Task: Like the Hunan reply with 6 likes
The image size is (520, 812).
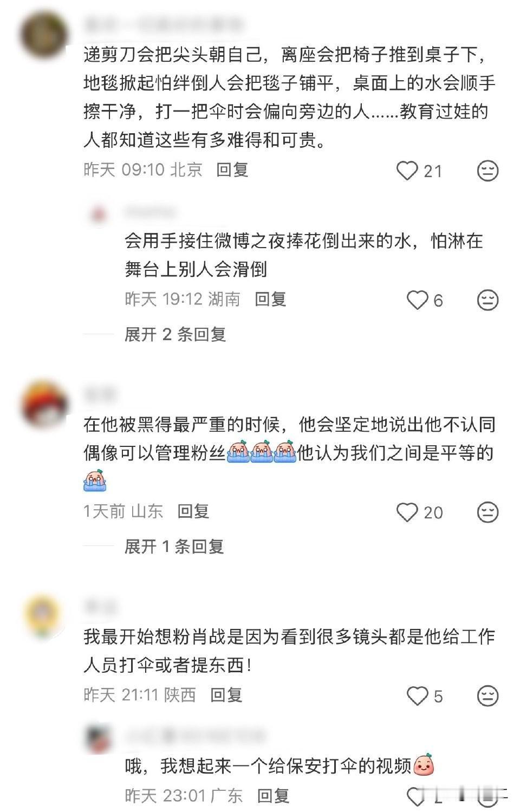Action: [418, 300]
